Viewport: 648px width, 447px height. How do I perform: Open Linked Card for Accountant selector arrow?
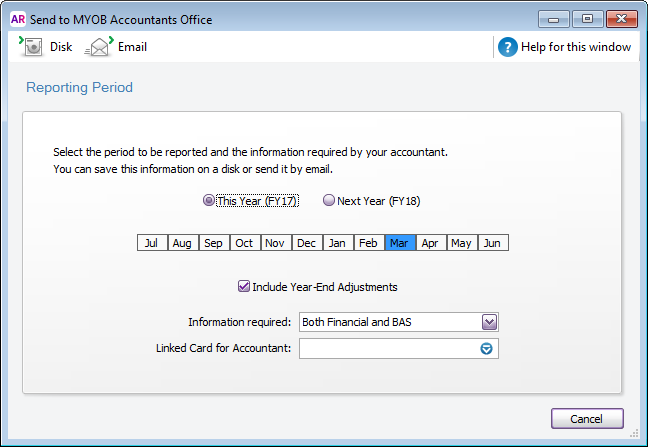point(488,348)
